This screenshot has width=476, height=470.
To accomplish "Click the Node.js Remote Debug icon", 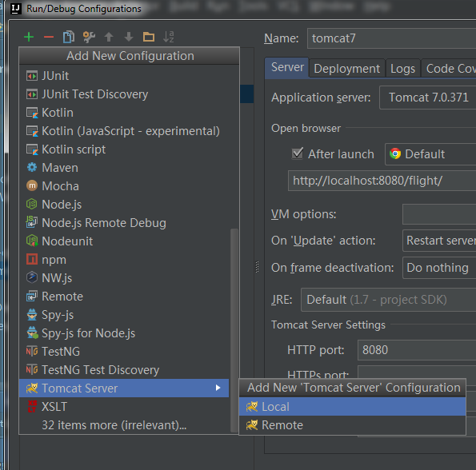I will pyautogui.click(x=32, y=222).
